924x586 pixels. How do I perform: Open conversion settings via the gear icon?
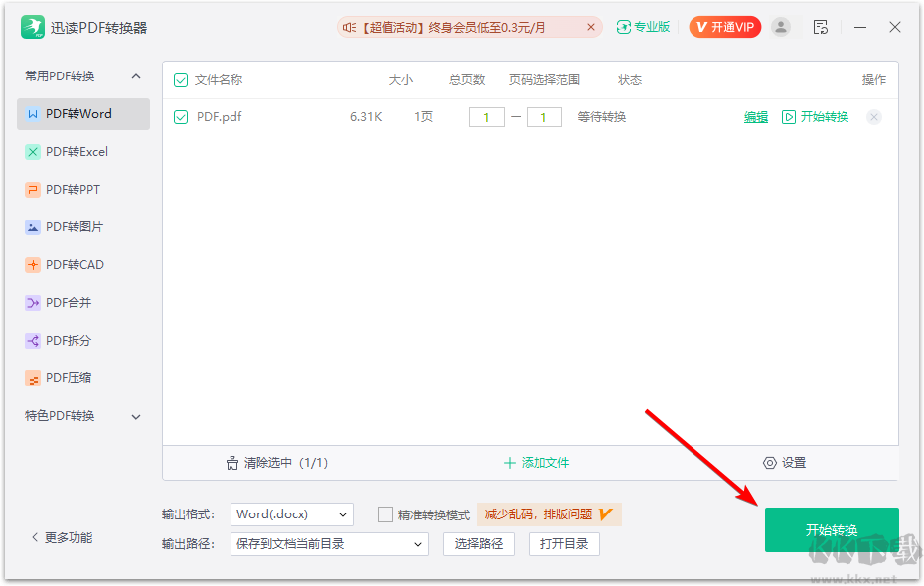[x=784, y=462]
